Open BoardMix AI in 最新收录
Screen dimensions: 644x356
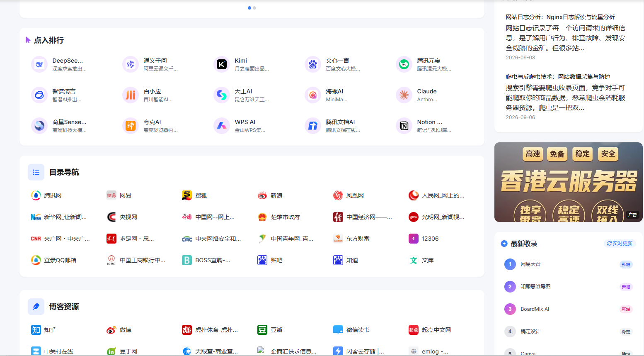coord(535,309)
